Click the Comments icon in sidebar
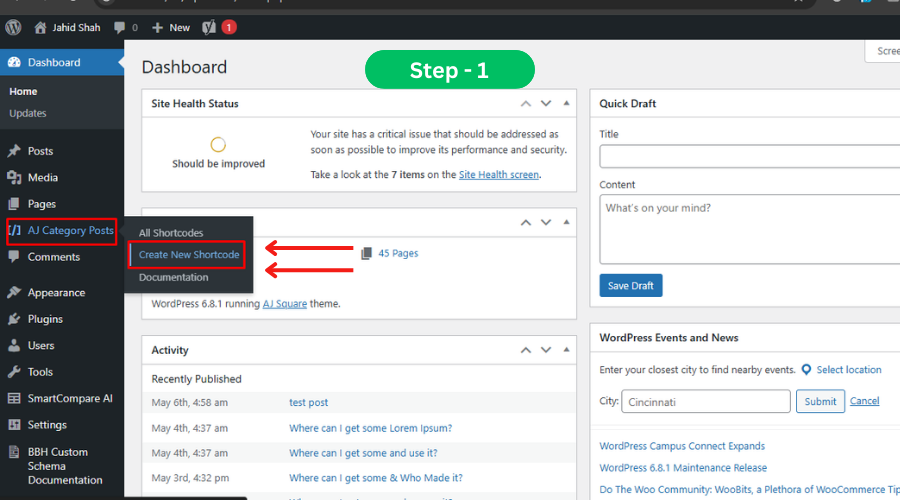The width and height of the screenshot is (900, 500). pos(14,257)
